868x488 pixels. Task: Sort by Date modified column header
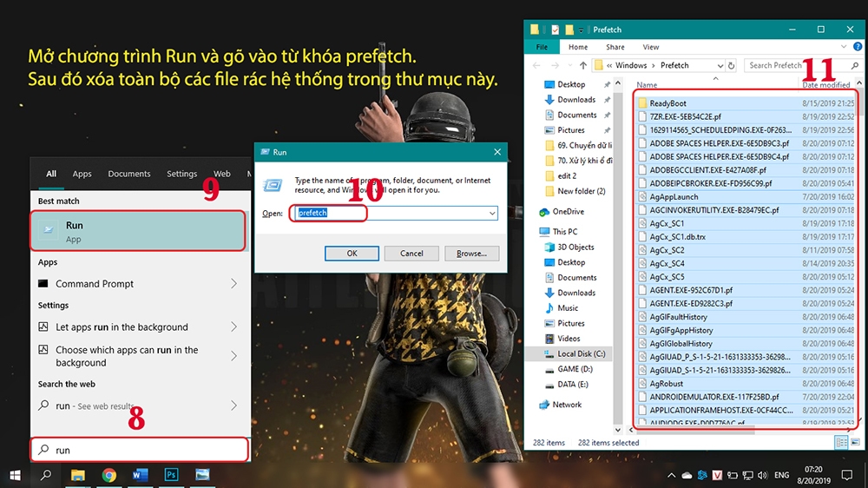point(826,85)
